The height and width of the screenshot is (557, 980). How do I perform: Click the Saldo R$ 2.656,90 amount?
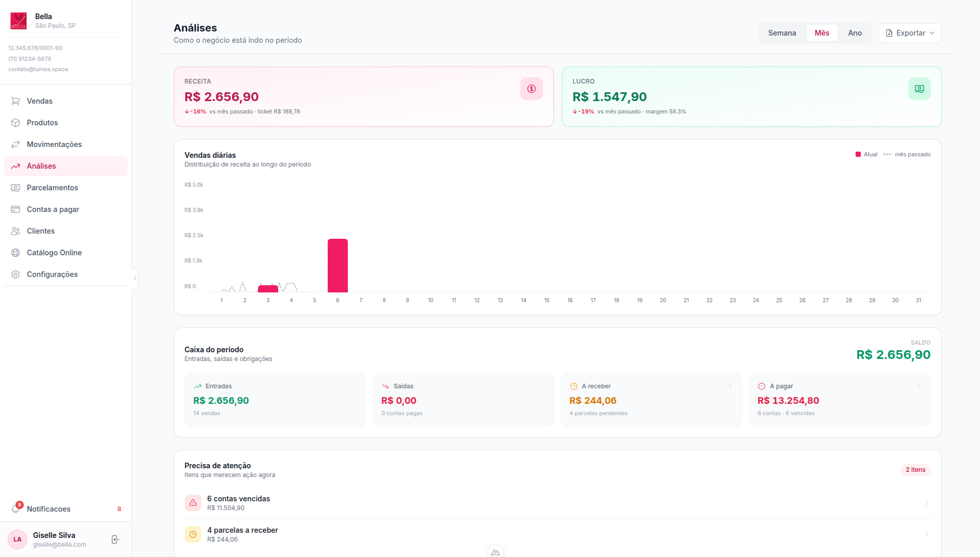click(x=893, y=355)
